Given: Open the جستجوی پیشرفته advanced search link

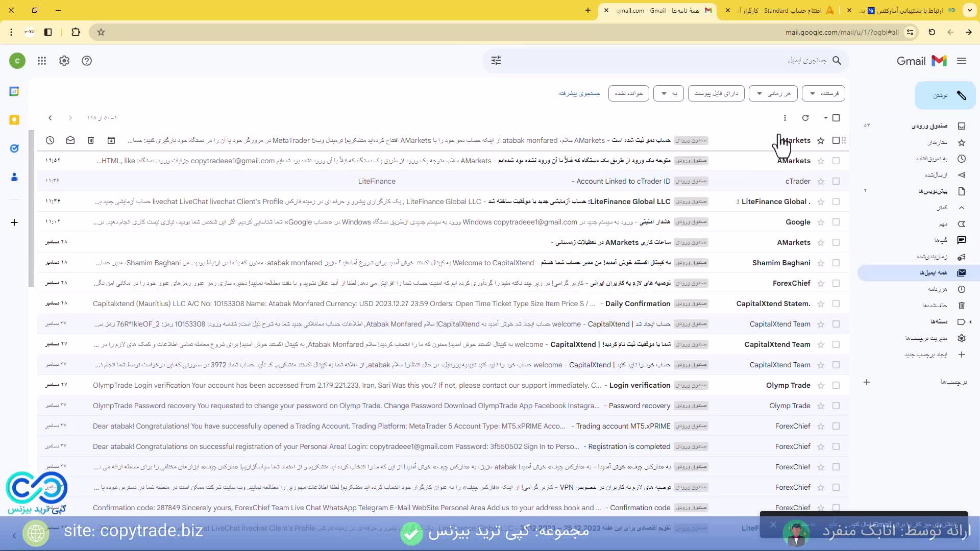Looking at the screenshot, I should 579,93.
